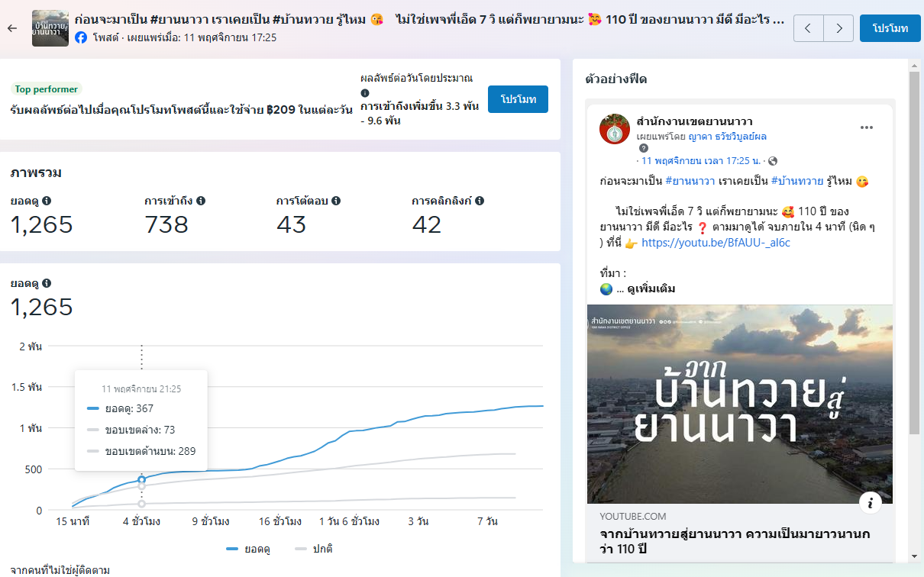This screenshot has height=577, width=924.
Task: Click info icon next to การเข้าถึง
Action: 201,201
